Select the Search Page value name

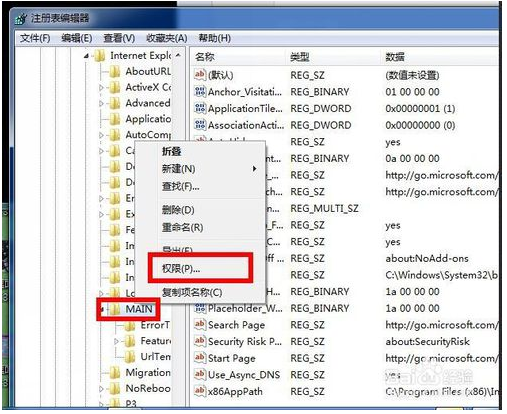tap(236, 325)
